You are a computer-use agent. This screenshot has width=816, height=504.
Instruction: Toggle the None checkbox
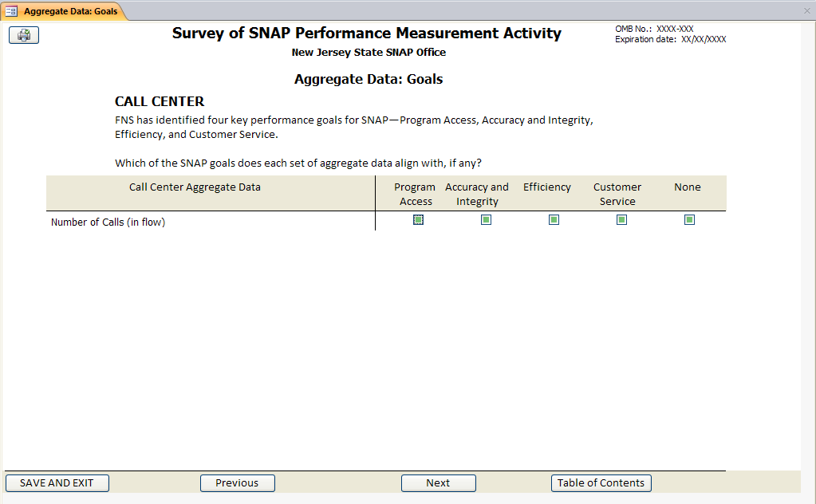point(689,220)
